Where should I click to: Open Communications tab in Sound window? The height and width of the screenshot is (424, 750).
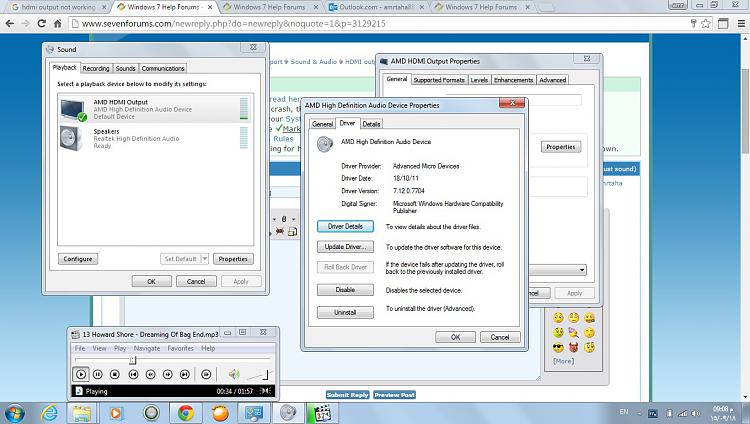pyautogui.click(x=163, y=68)
